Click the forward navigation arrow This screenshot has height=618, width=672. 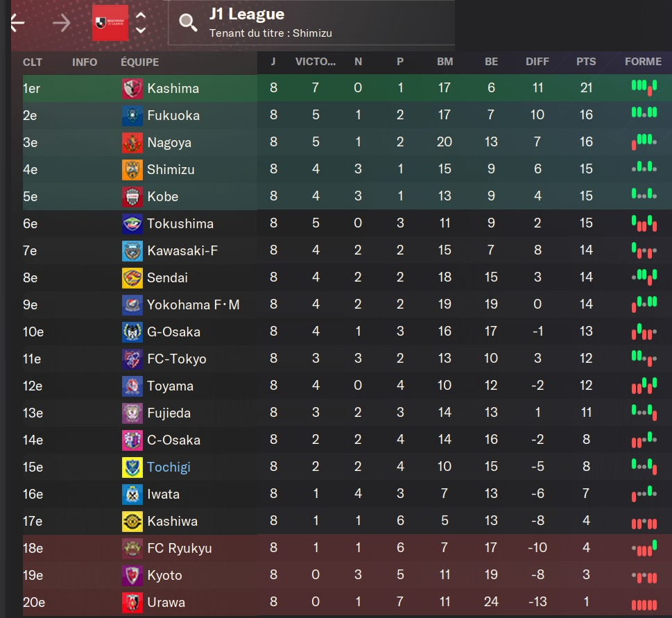[x=62, y=23]
